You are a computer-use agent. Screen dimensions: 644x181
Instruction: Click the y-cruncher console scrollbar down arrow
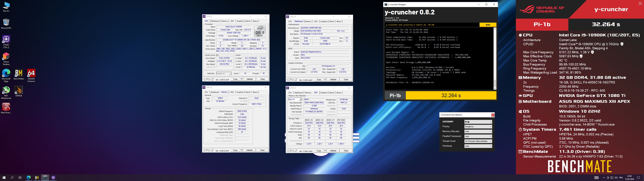495,88
